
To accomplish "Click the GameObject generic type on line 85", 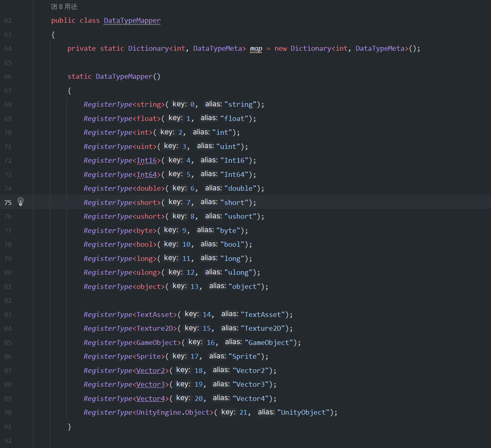I will [x=157, y=342].
